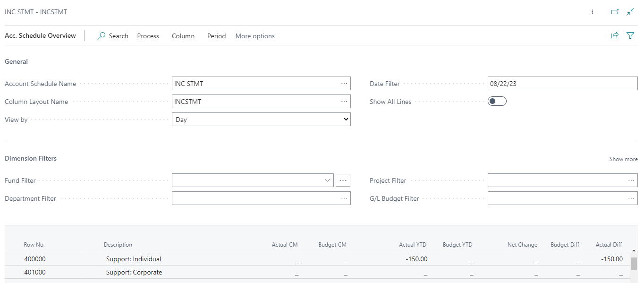
Task: Open the Column menu
Action: (183, 36)
